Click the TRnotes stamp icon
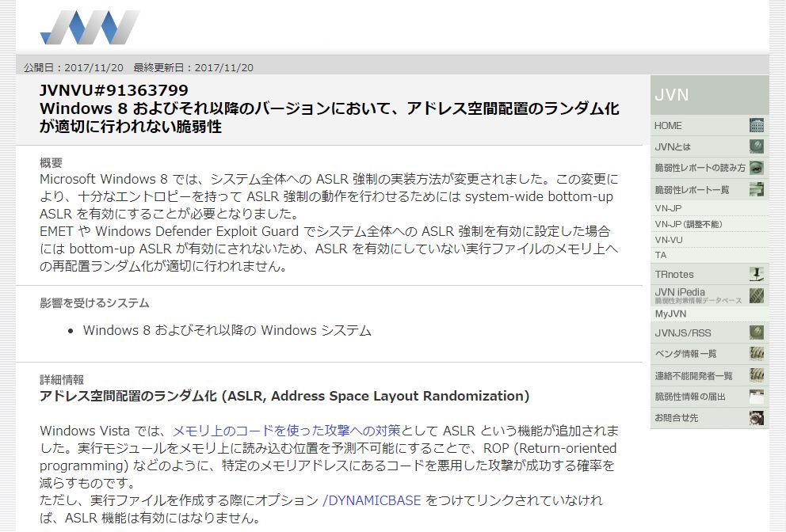This screenshot has height=532, width=786. [757, 275]
